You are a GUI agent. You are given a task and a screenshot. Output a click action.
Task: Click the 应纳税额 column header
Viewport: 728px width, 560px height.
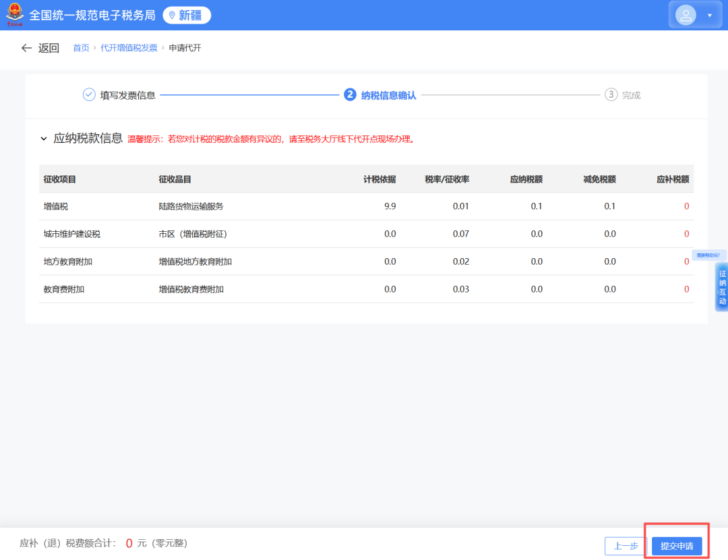[526, 179]
